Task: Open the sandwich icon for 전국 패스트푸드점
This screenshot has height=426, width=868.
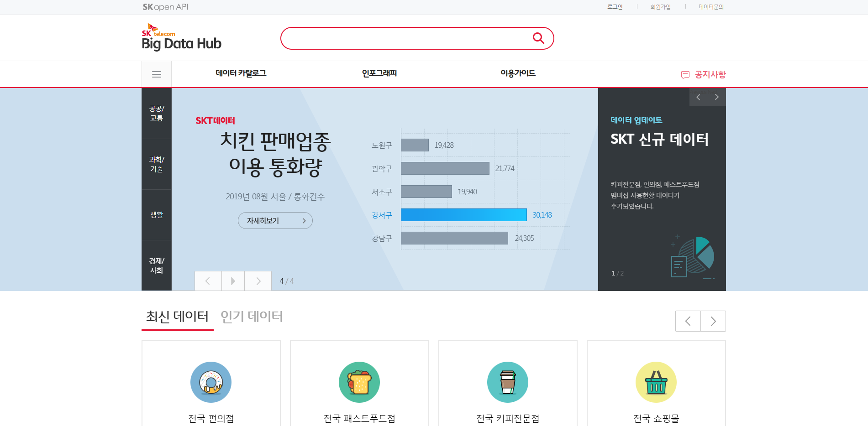Action: 359,382
